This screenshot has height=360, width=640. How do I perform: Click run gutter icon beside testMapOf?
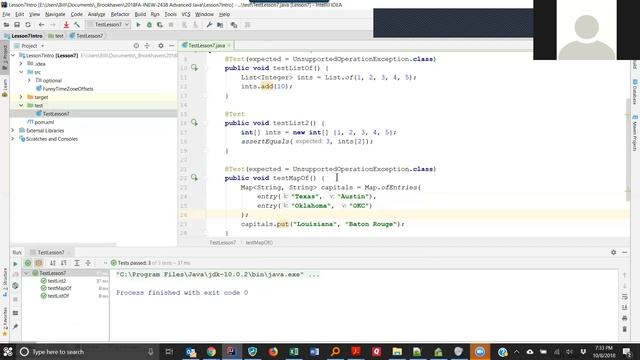click(x=194, y=178)
